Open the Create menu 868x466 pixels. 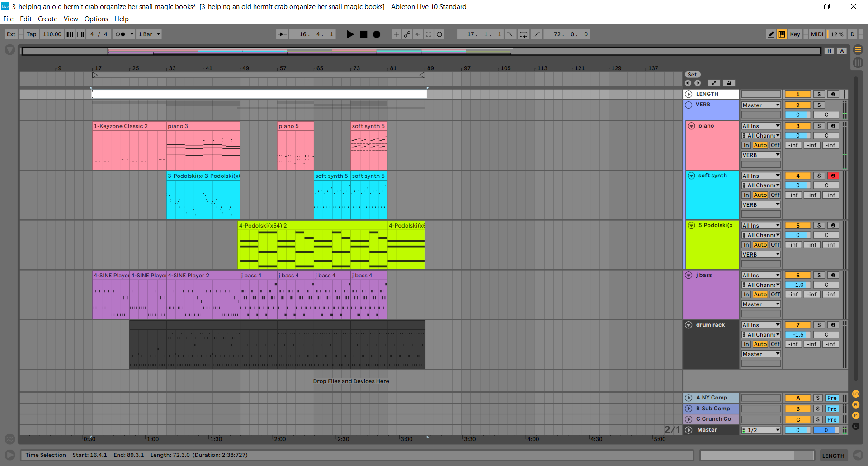(47, 19)
